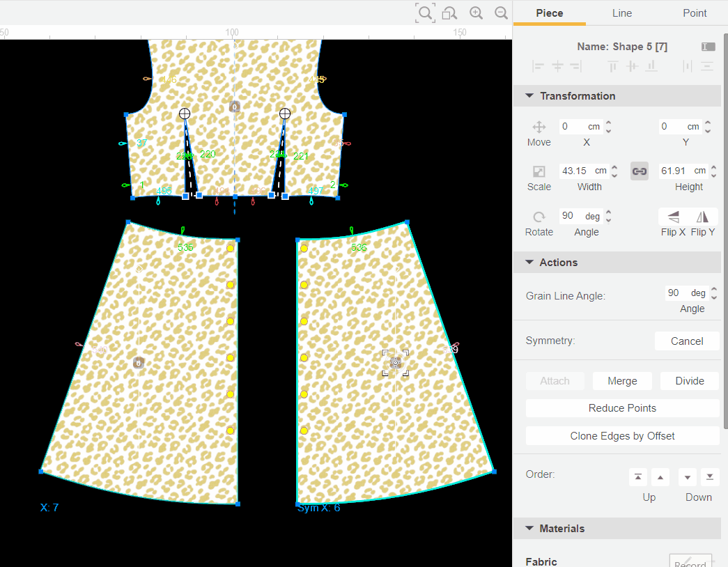The height and width of the screenshot is (567, 728).
Task: Click the Move crosshair icon
Action: [x=539, y=127]
